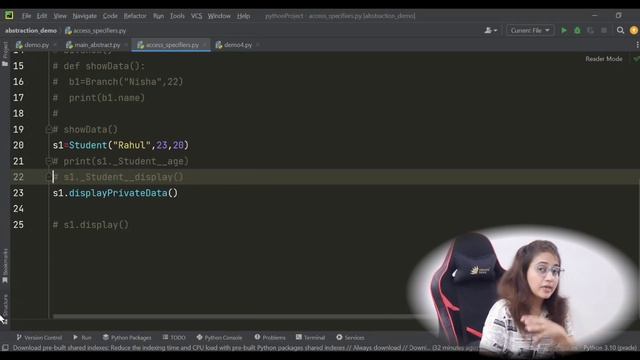
Task: Click the "Rahul" string literal
Action: point(131,145)
